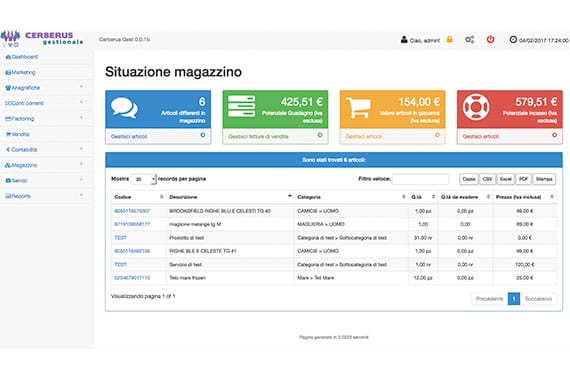Click the CSV export button
Viewport: 570px width, 380px height.
point(487,179)
